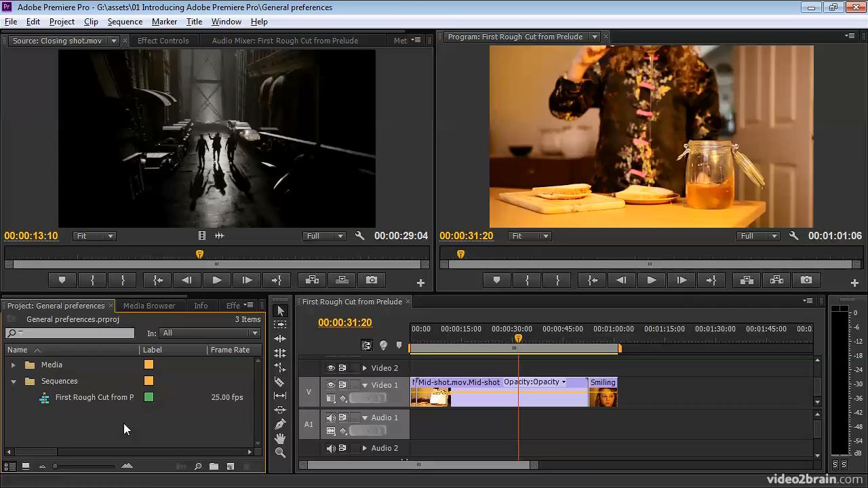Open Source monitor settings wrench
Screen dimensions: 868x488
(360, 236)
